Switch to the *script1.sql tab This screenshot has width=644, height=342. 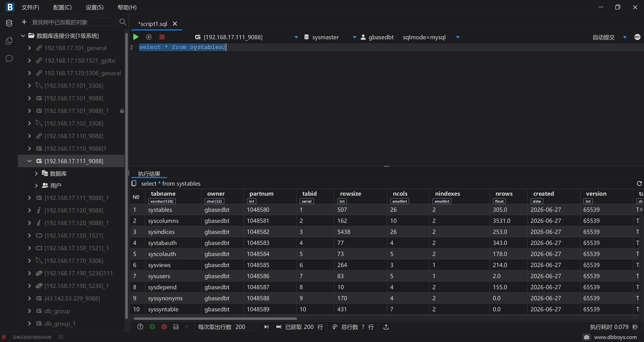click(152, 24)
